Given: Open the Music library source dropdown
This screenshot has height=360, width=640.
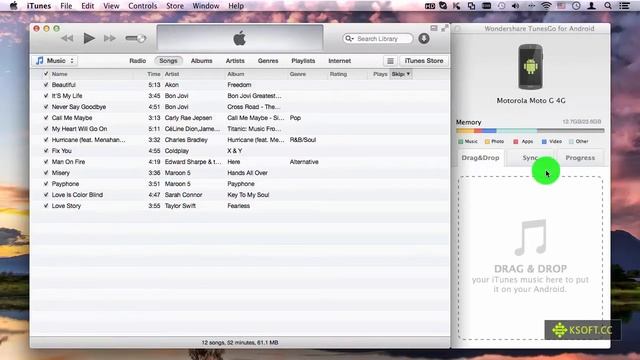Looking at the screenshot, I should (x=55, y=61).
